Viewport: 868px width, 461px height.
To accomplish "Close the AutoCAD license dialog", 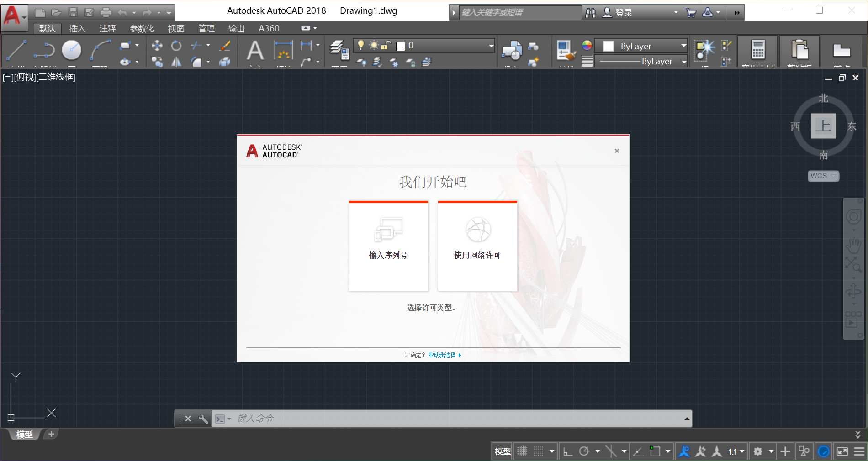I will pos(617,151).
